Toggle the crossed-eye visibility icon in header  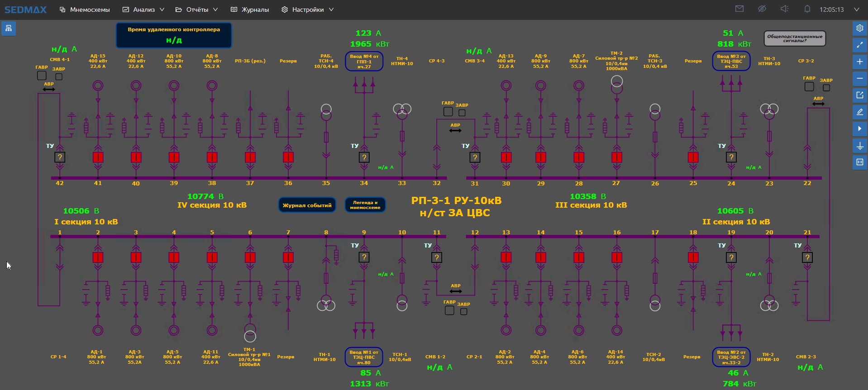click(x=762, y=9)
